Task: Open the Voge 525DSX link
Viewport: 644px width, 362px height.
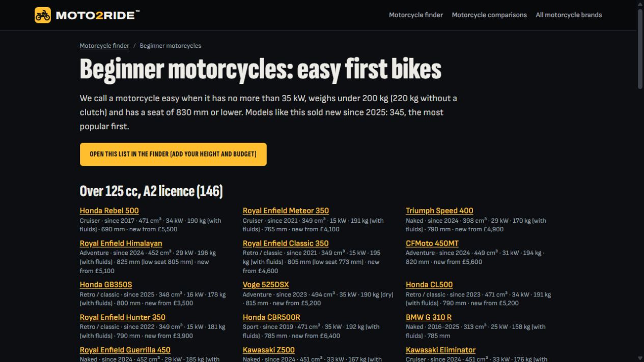Action: [x=266, y=285]
